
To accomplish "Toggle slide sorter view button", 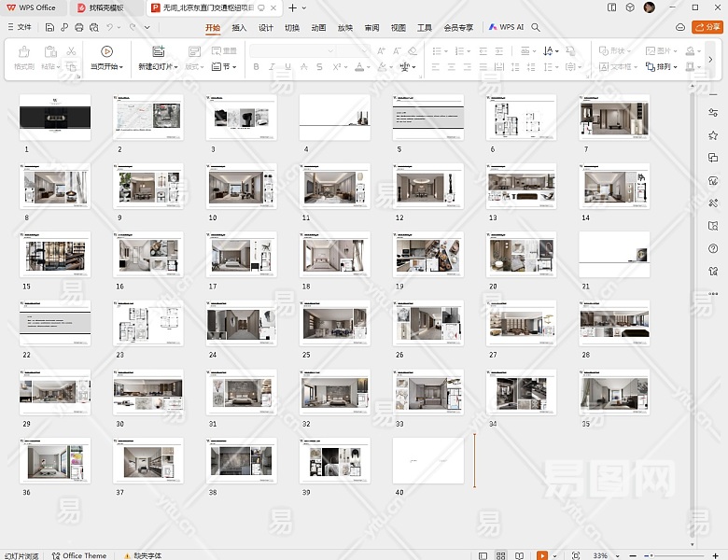I will [501, 554].
